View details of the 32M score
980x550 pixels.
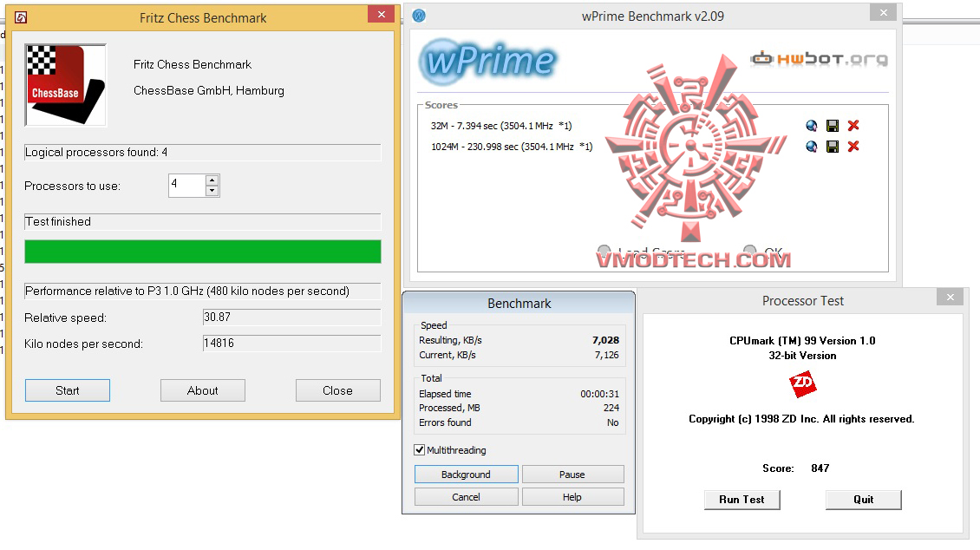(811, 126)
